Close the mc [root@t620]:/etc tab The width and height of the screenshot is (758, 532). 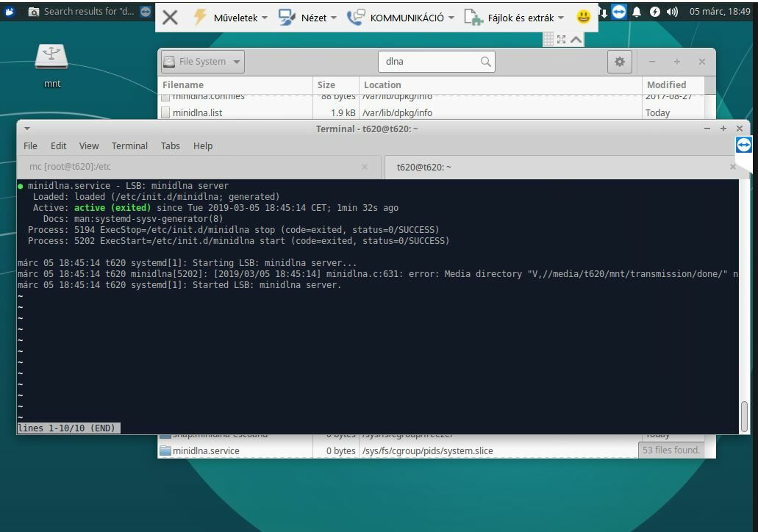click(x=365, y=167)
